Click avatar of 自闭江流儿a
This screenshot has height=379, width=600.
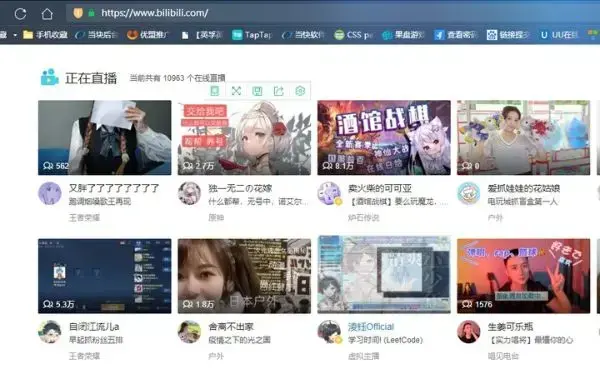pos(50,332)
